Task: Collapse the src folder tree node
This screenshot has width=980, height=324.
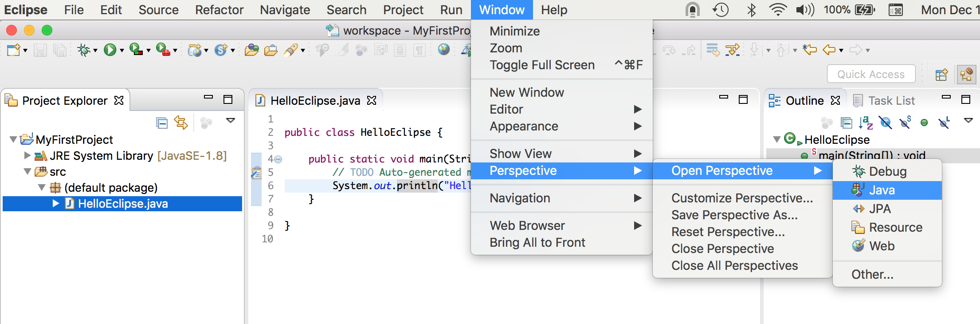Action: click(x=27, y=171)
